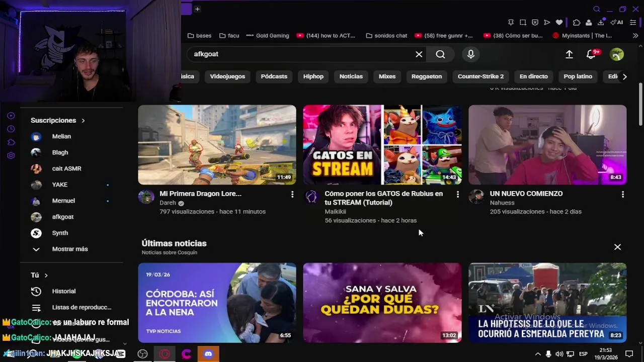Viewport: 644px width, 362px height.
Task: Select the Pódcasts filter chip
Action: pos(274,76)
